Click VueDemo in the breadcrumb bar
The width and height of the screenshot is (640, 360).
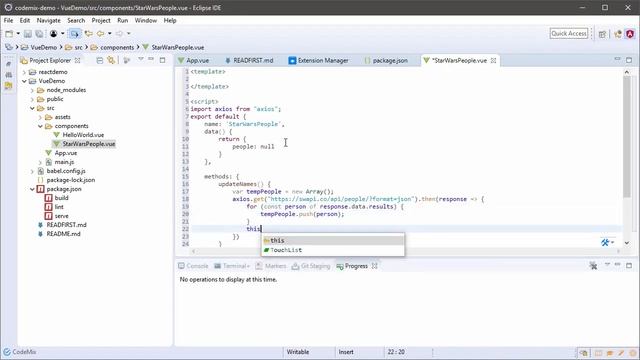[x=44, y=47]
